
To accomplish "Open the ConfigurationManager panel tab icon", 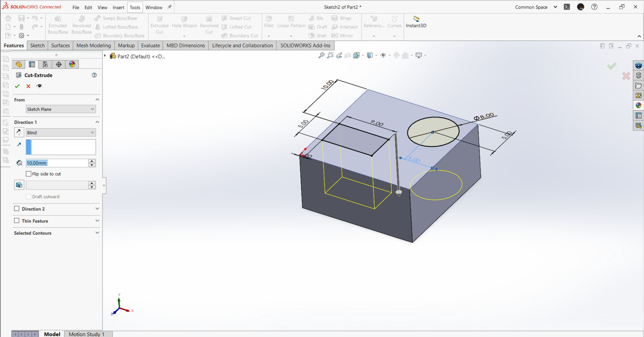I will coord(45,64).
